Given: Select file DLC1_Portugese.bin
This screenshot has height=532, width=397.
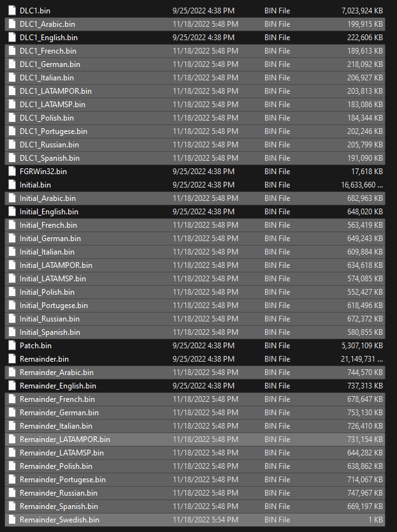Looking at the screenshot, I should pos(195,131).
